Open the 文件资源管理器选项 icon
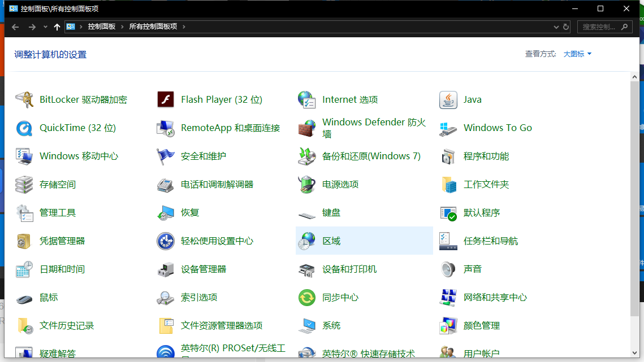644x362 pixels. point(166,326)
